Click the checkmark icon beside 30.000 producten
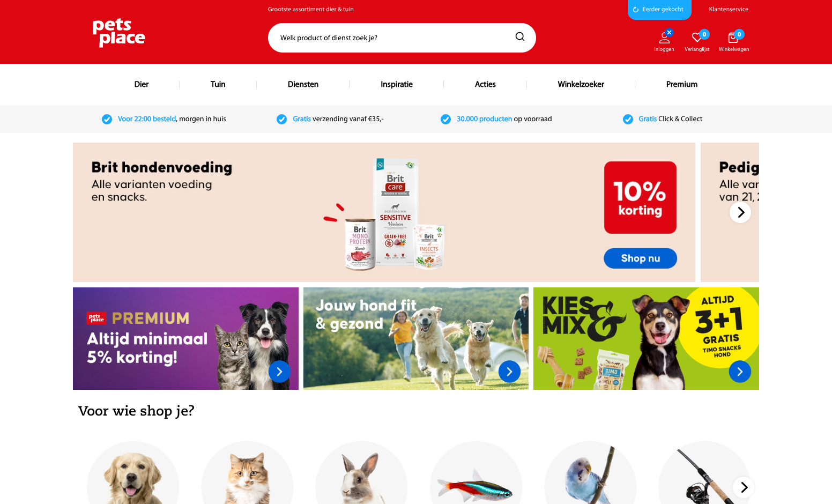Viewport: 832px width, 504px height. tap(445, 119)
